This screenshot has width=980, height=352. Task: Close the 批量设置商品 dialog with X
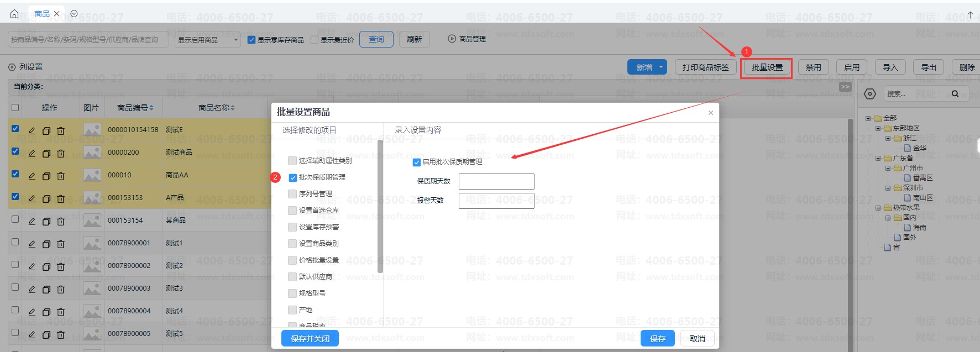click(711, 113)
